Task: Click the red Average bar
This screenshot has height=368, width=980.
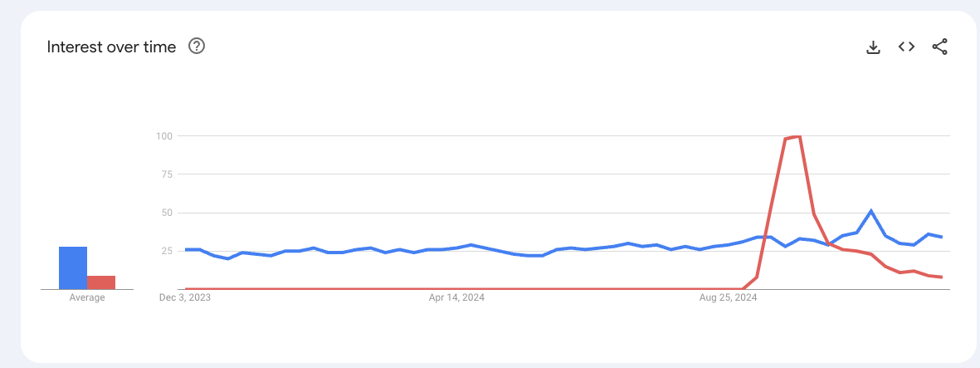Action: (101, 282)
